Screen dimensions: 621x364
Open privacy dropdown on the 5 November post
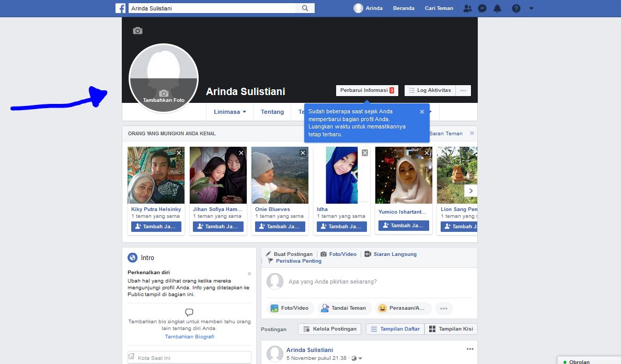(360, 358)
